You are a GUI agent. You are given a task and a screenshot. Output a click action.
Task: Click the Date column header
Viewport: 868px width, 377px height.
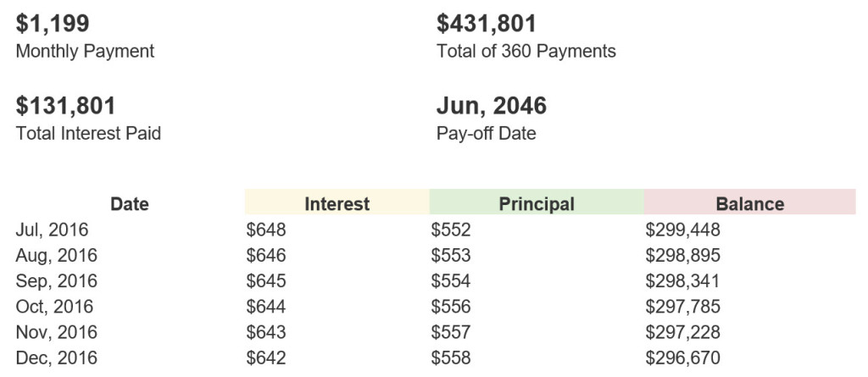(x=130, y=203)
